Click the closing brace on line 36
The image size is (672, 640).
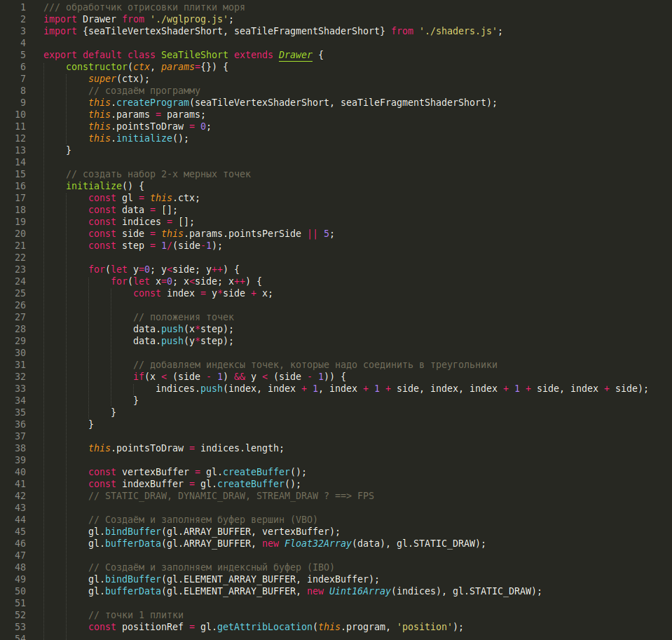(x=91, y=424)
